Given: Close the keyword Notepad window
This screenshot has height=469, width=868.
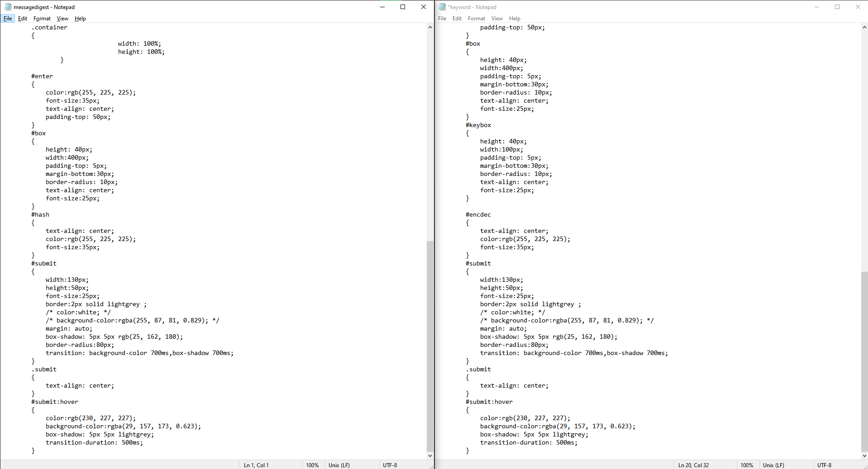Looking at the screenshot, I should tap(858, 7).
